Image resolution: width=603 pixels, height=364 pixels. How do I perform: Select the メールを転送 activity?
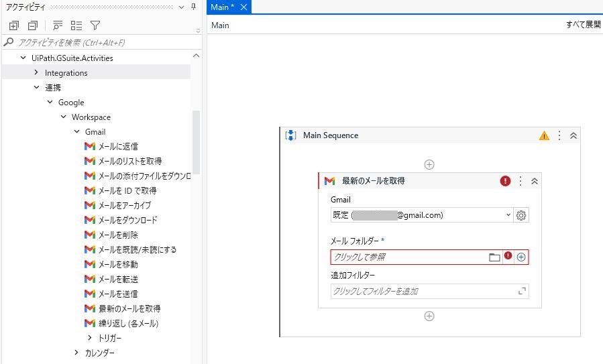tap(111, 279)
